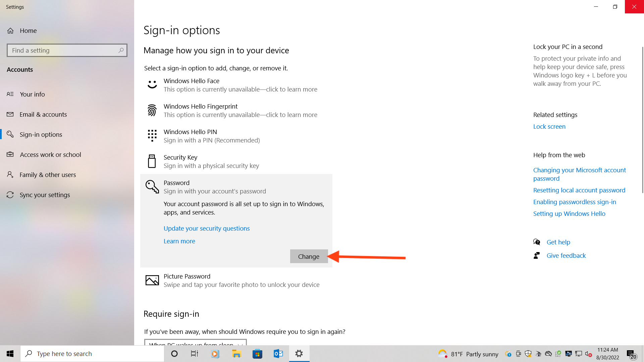
Task: Click the Give feedback person icon
Action: click(537, 255)
